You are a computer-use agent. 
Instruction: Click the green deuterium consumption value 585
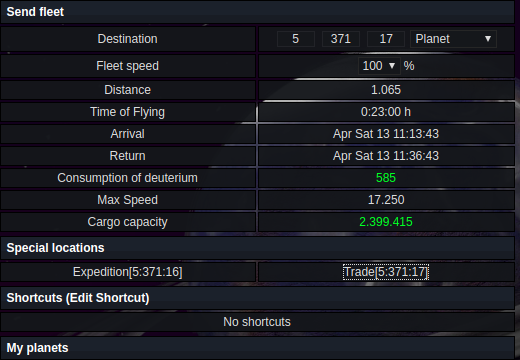(386, 178)
